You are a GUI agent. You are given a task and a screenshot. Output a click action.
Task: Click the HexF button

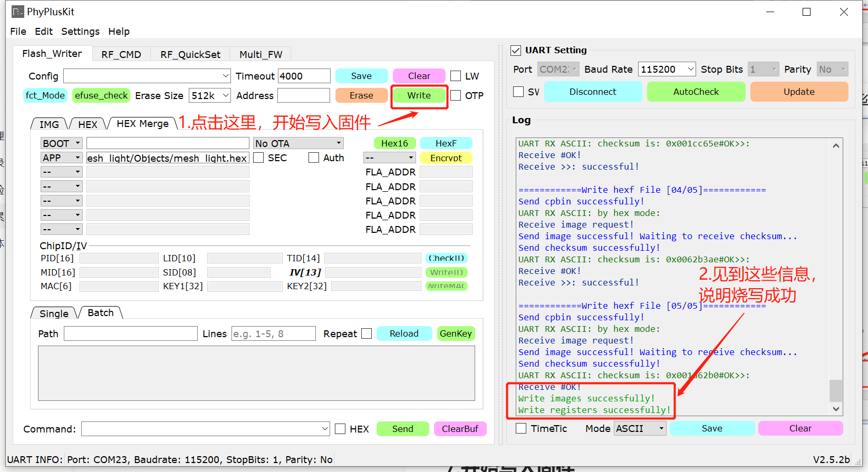point(446,143)
